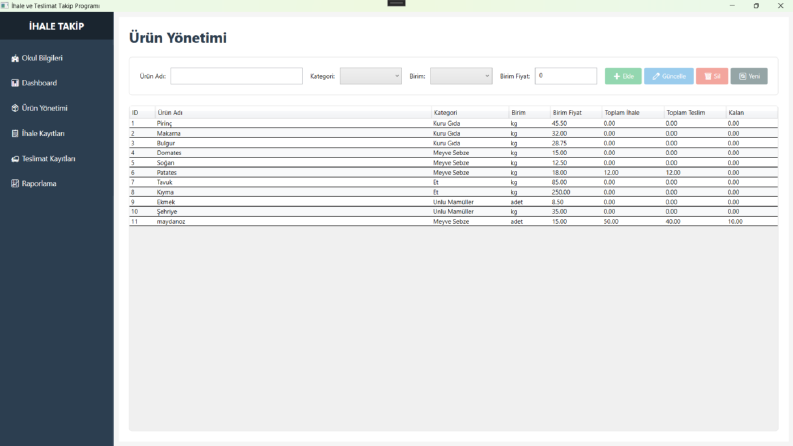Click the Birim column header
The width and height of the screenshot is (793, 446).
point(530,113)
